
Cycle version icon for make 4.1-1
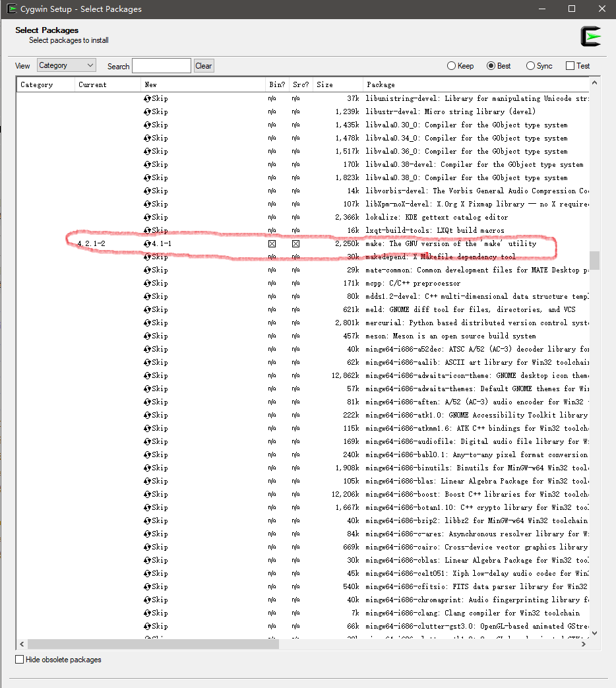[x=148, y=243]
